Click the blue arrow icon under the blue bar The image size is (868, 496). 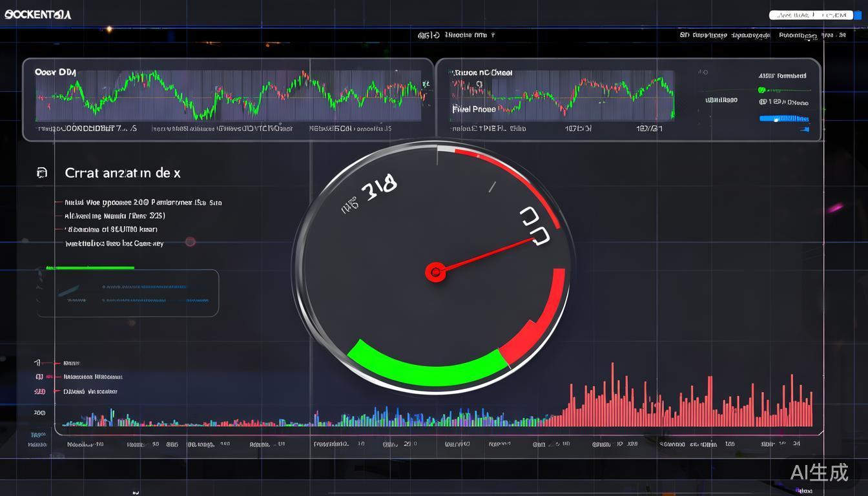[803, 130]
